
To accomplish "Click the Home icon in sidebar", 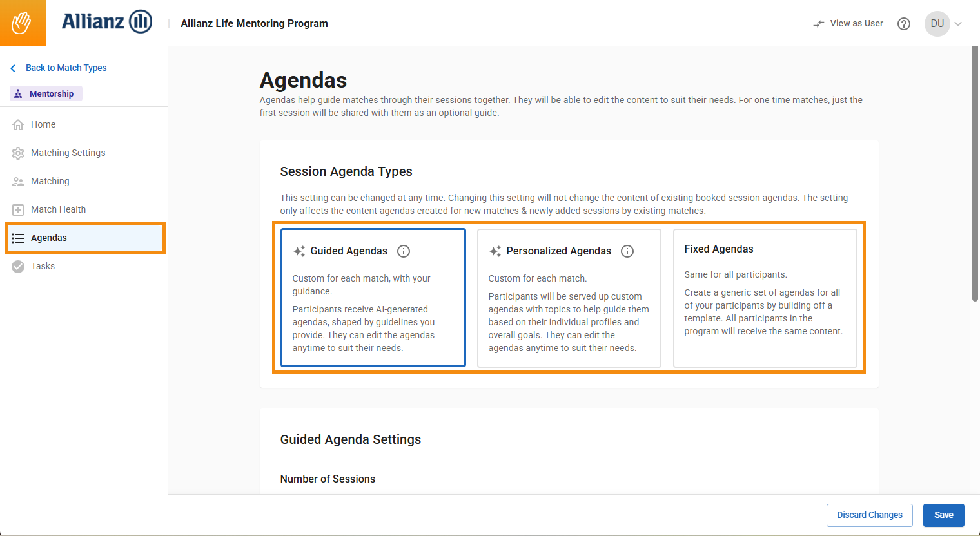I will click(18, 124).
